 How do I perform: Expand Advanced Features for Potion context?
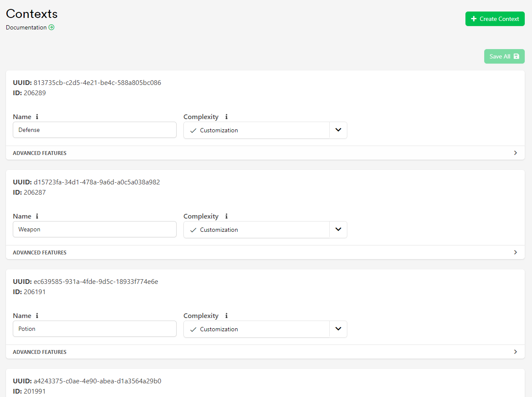tap(515, 352)
